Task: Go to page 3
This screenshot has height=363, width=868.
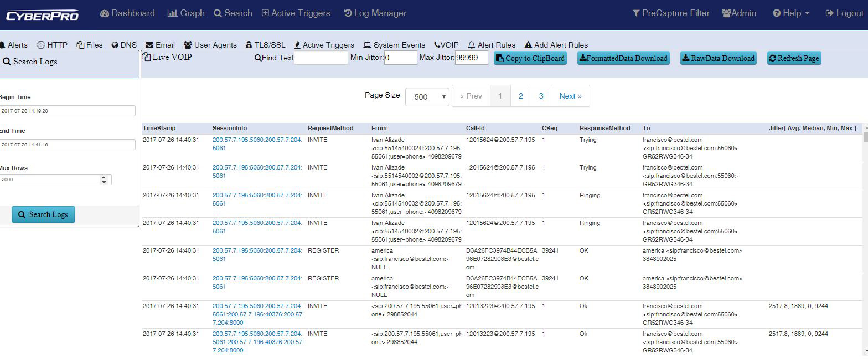Action: point(541,96)
